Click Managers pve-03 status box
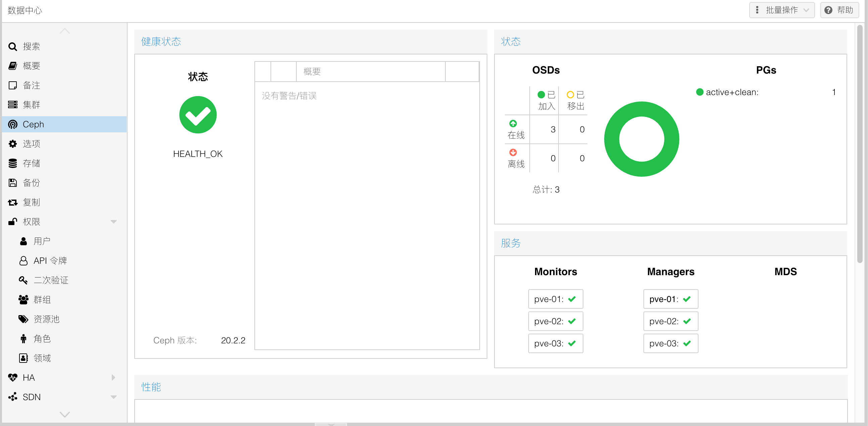Screen dimensions: 868x426 [671, 343]
